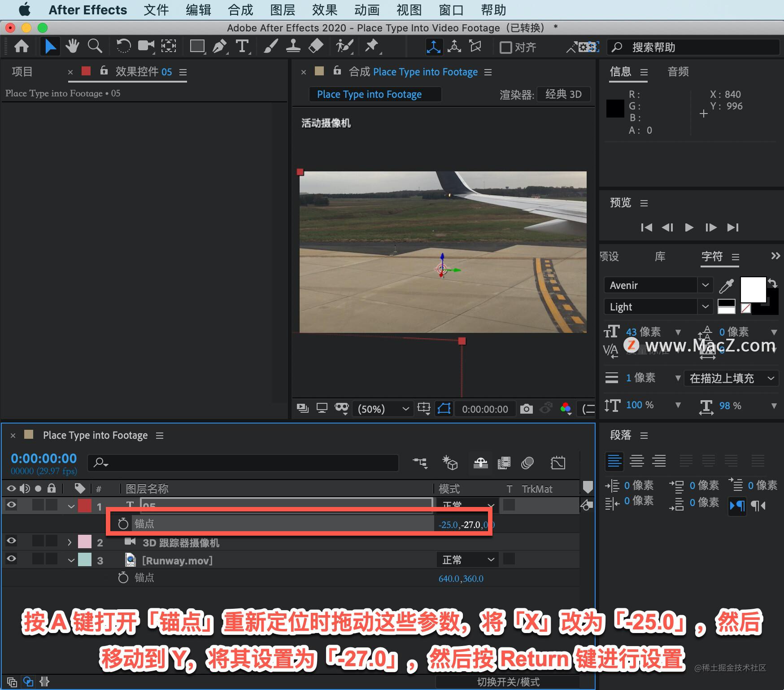This screenshot has width=784, height=690.
Task: Open the composition mini-flowchart icon
Action: pos(420,463)
